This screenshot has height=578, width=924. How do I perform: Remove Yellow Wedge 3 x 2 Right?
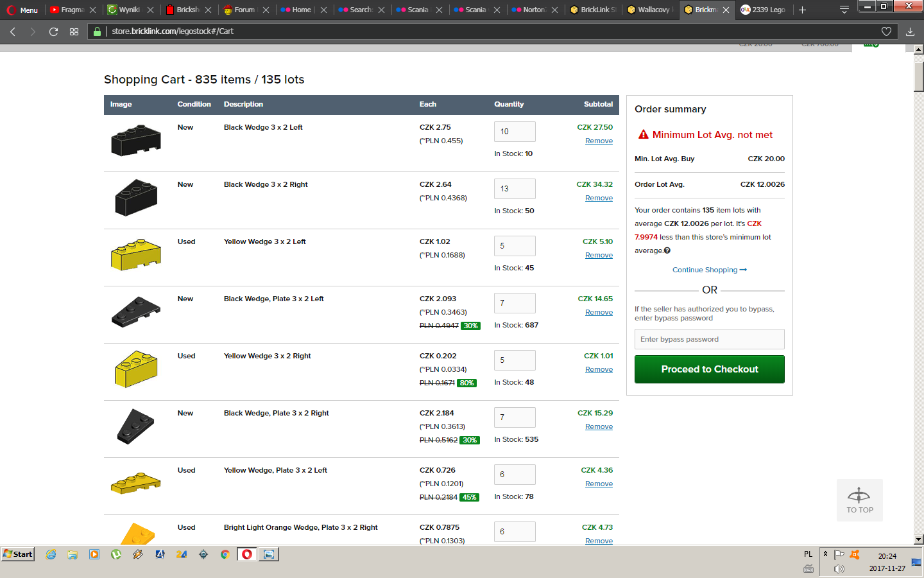[x=599, y=370]
